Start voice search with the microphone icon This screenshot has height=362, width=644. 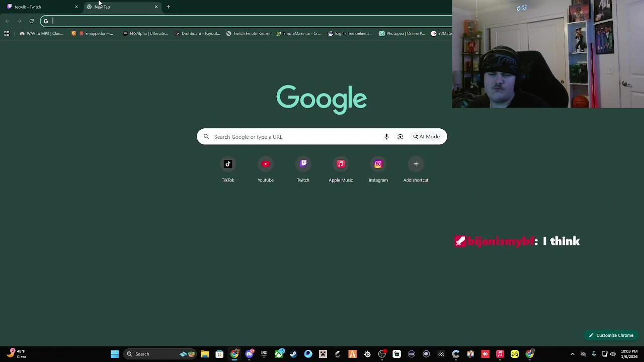tap(386, 137)
